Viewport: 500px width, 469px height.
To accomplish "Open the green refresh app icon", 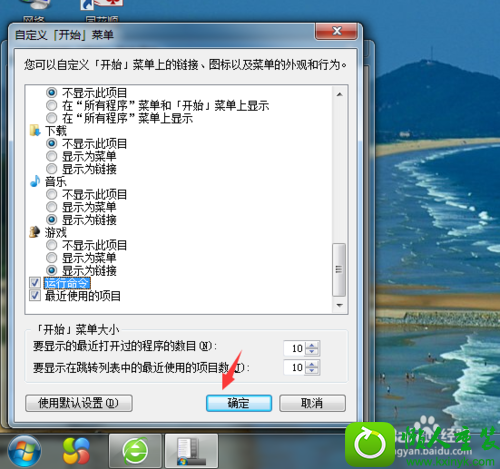I will [370, 445].
